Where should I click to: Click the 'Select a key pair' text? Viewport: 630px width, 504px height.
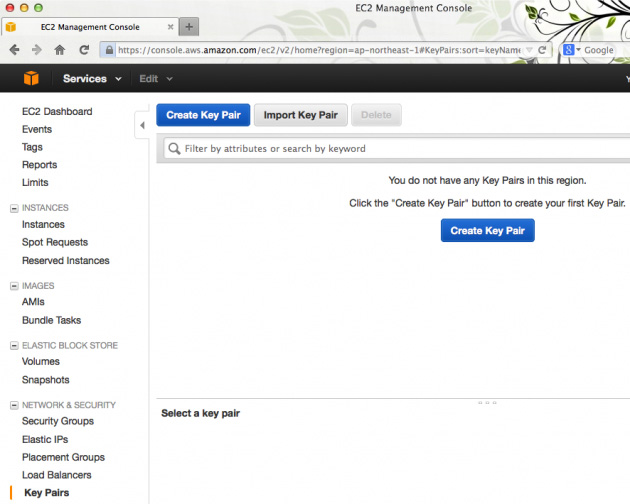click(x=200, y=413)
